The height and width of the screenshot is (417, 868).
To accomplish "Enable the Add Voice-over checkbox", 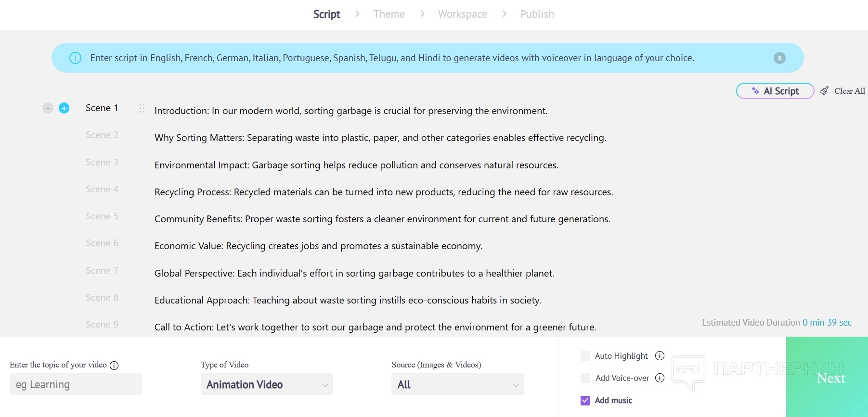I will click(x=585, y=378).
